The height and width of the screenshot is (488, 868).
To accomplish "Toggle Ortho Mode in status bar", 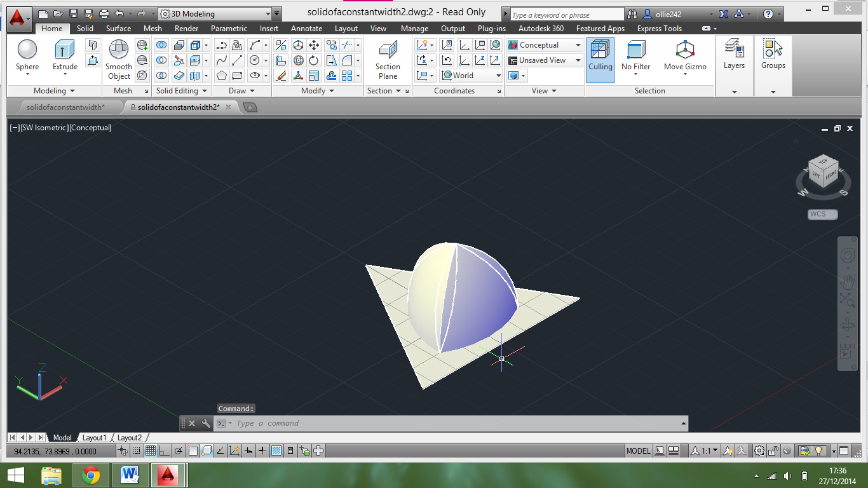I will click(165, 451).
